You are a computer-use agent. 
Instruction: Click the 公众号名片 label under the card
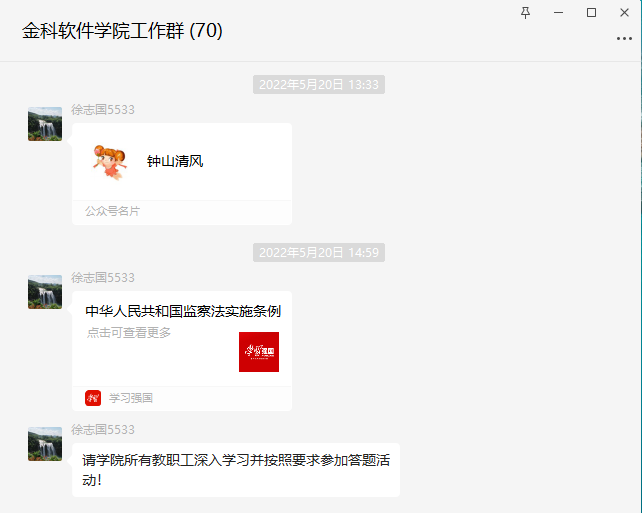click(x=112, y=211)
